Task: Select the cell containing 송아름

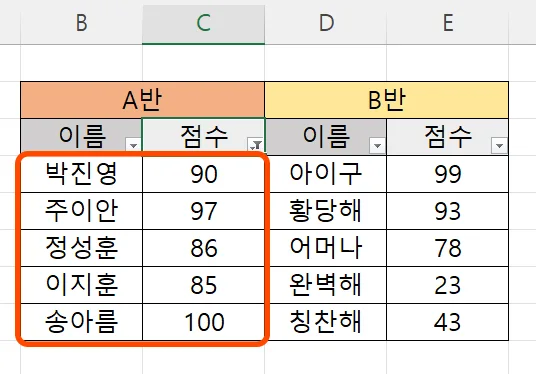Action: (81, 322)
